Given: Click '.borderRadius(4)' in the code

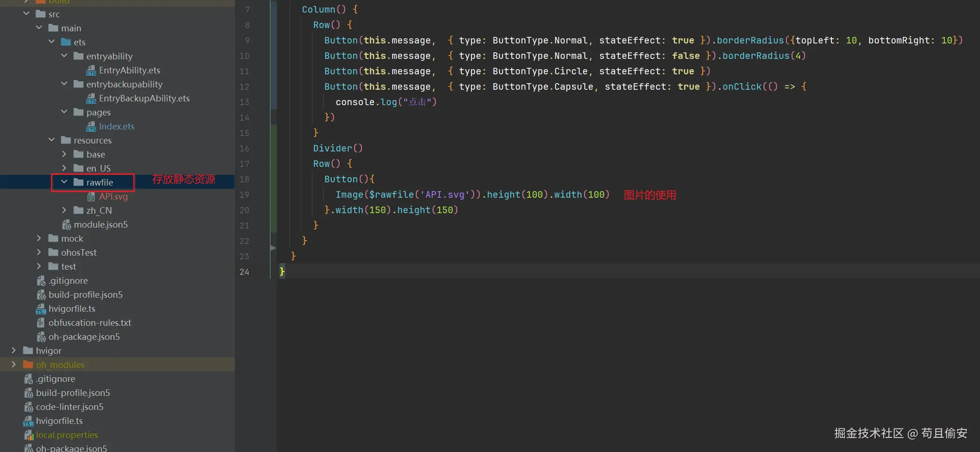Looking at the screenshot, I should 761,56.
